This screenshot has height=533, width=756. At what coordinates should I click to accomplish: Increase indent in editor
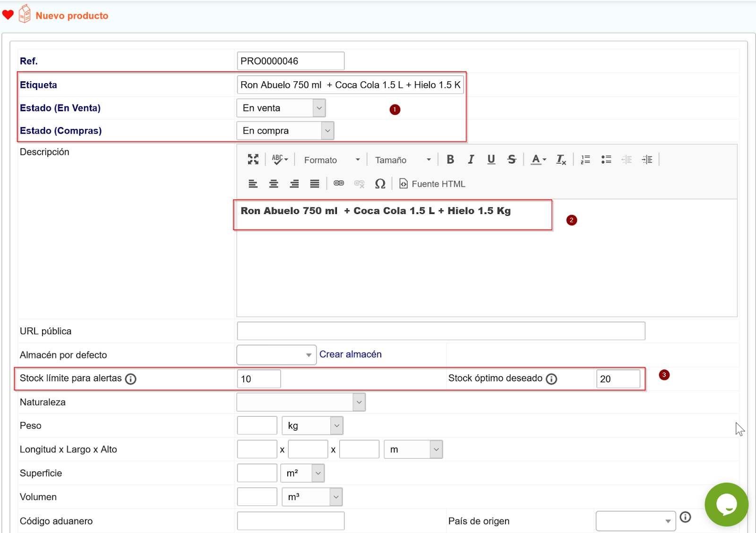click(647, 159)
